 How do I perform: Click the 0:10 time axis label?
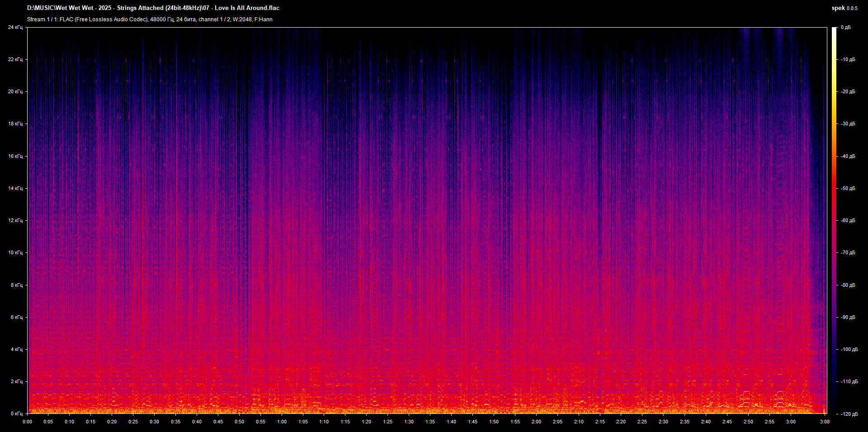pos(70,422)
